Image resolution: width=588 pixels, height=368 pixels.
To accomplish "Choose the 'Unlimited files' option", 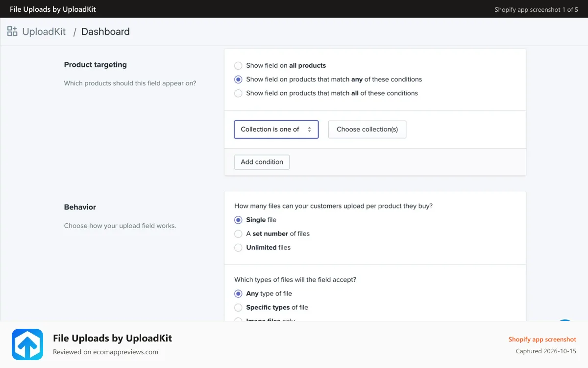I will coord(238,247).
